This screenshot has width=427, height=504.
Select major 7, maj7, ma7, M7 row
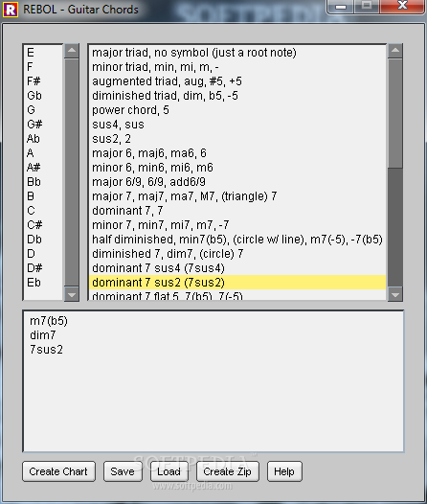click(x=237, y=196)
